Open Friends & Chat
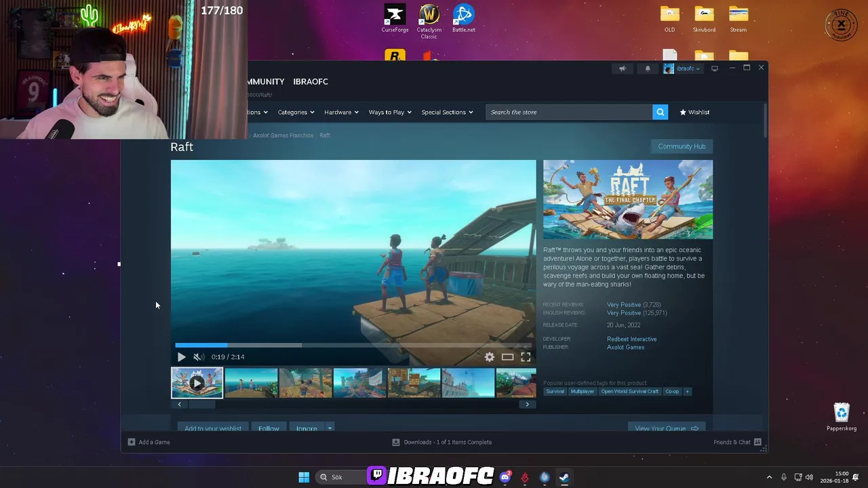 pos(737,442)
